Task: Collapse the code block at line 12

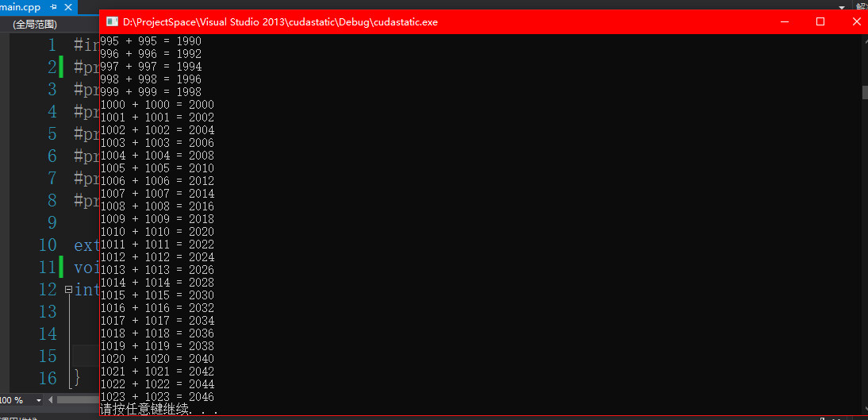Action: pos(68,290)
